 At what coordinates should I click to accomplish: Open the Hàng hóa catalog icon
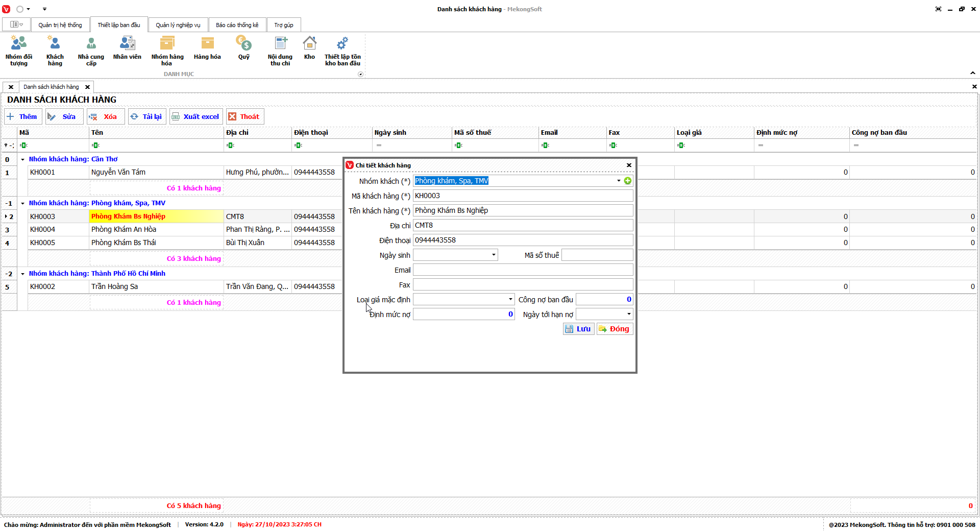[x=207, y=48]
